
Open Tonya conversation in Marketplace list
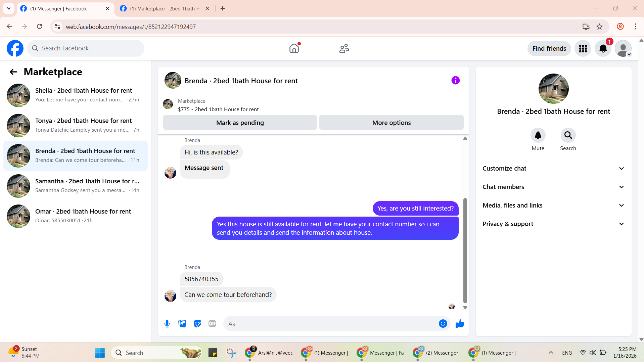76,126
